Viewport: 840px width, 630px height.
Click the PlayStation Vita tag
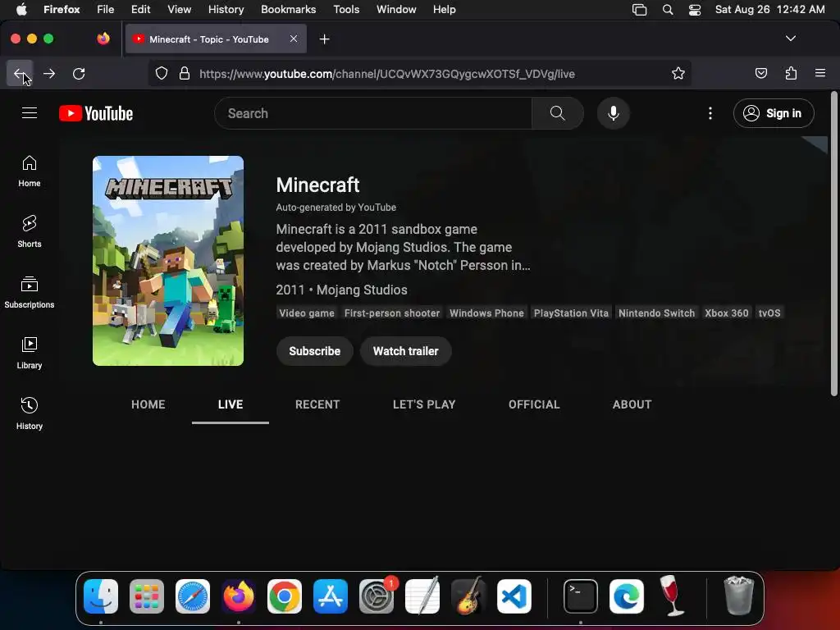click(571, 313)
